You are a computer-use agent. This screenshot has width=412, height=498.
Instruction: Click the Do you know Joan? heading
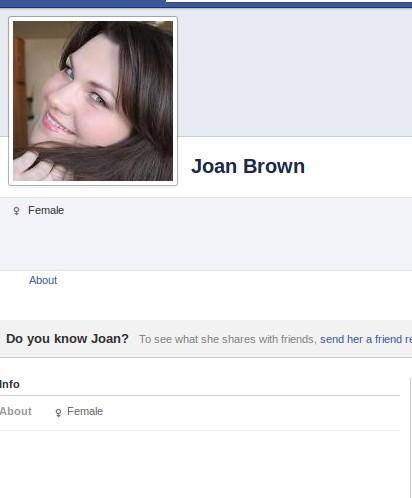pos(67,339)
